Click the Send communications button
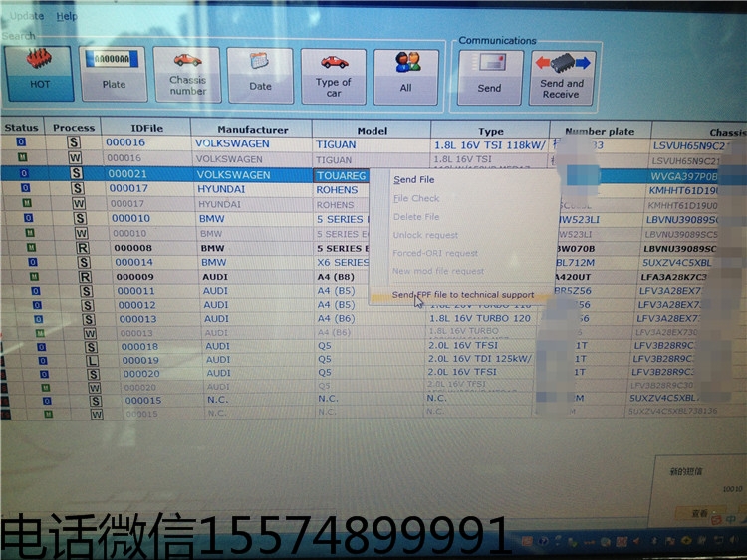747x560 pixels. coord(490,78)
